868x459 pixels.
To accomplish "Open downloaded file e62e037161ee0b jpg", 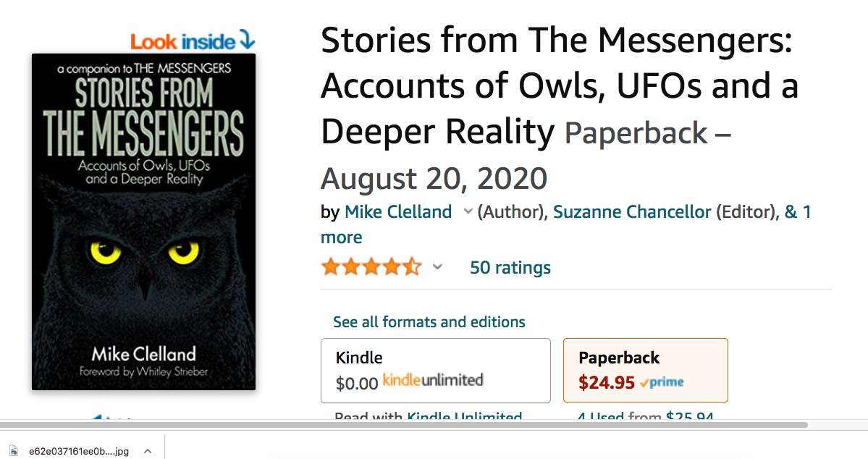I will click(79, 451).
